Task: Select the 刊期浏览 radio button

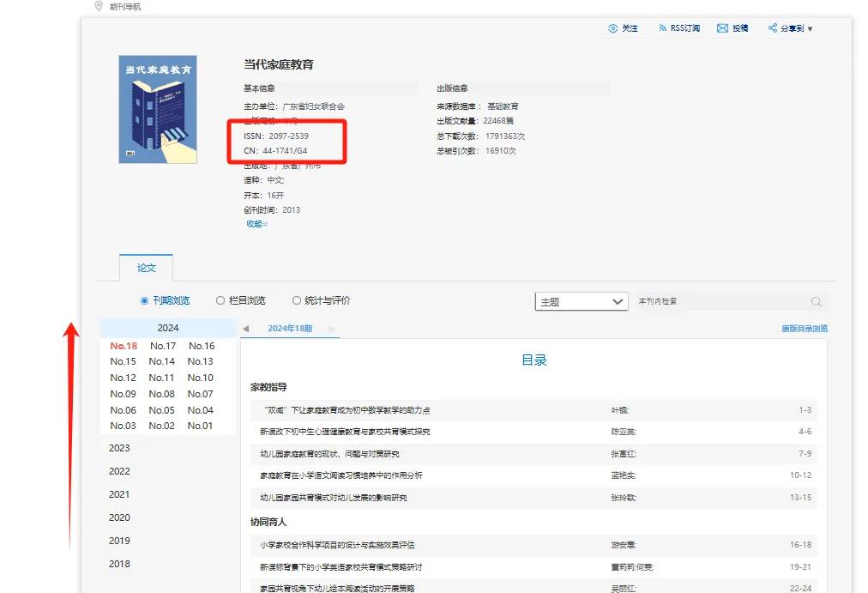Action: [144, 300]
